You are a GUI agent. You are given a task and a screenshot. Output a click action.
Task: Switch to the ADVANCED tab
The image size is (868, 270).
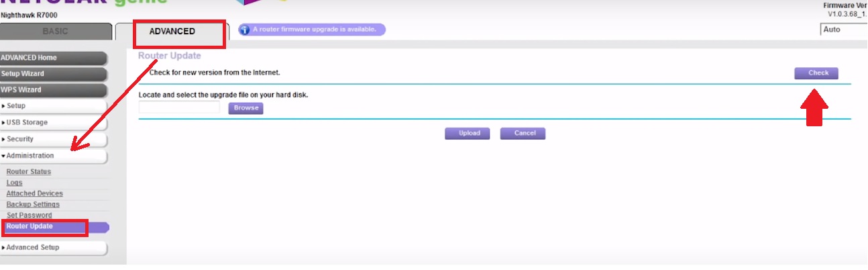[172, 32]
